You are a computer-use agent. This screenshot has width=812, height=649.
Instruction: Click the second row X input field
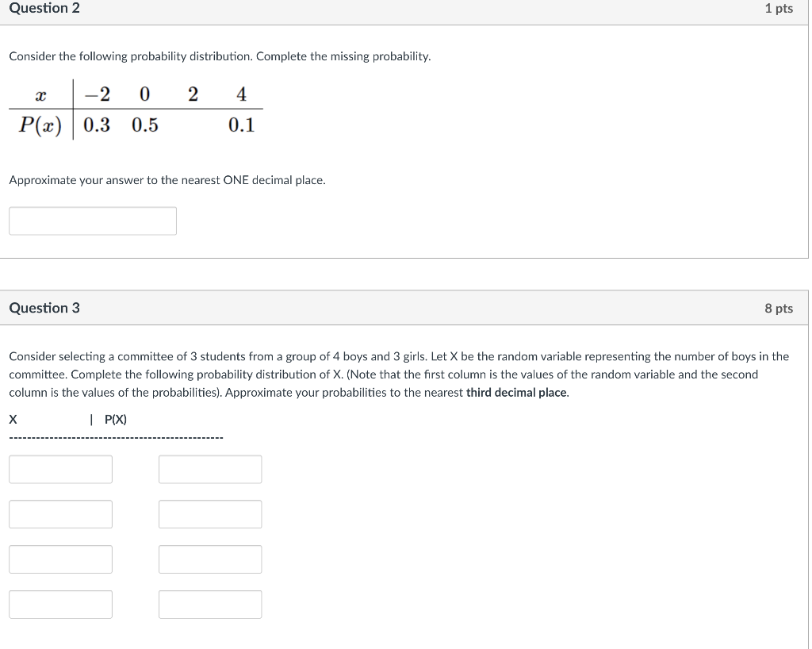60,513
